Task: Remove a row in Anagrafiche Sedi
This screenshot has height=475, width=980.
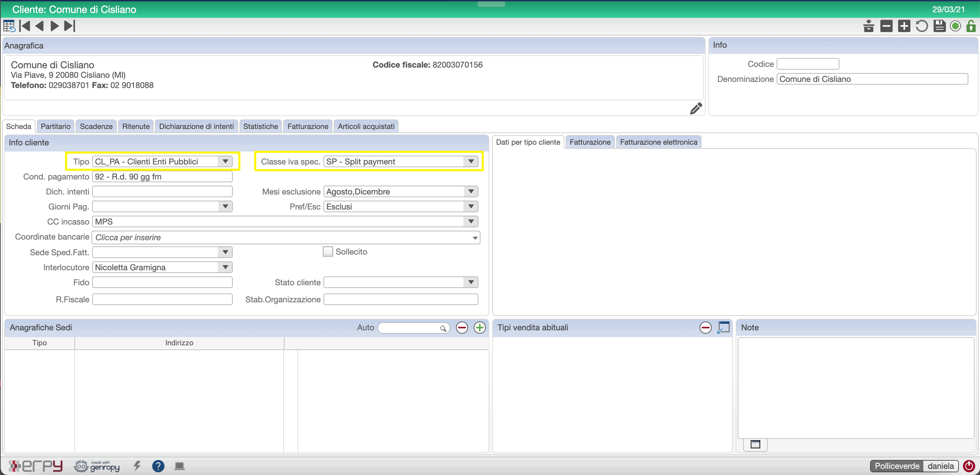Action: point(462,328)
